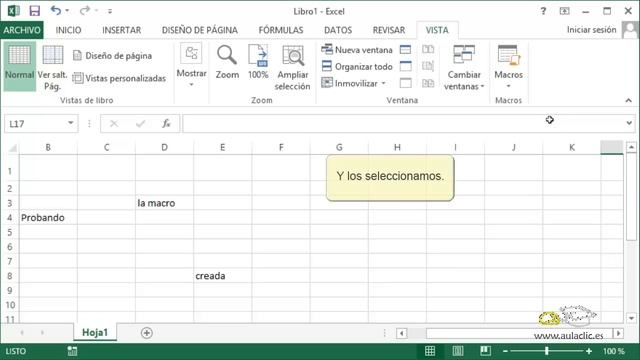Select the Hoja1 sheet tab
Image resolution: width=640 pixels, height=360 pixels.
click(x=95, y=332)
